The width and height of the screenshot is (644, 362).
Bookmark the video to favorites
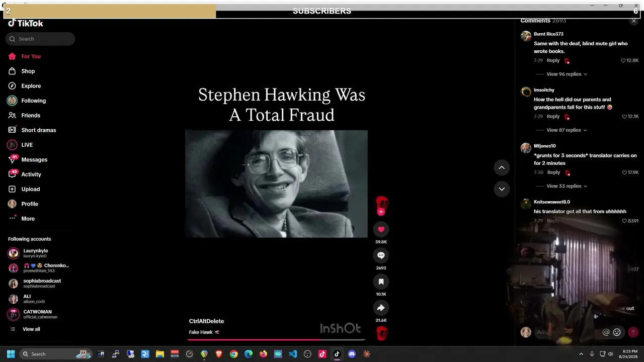click(x=381, y=282)
